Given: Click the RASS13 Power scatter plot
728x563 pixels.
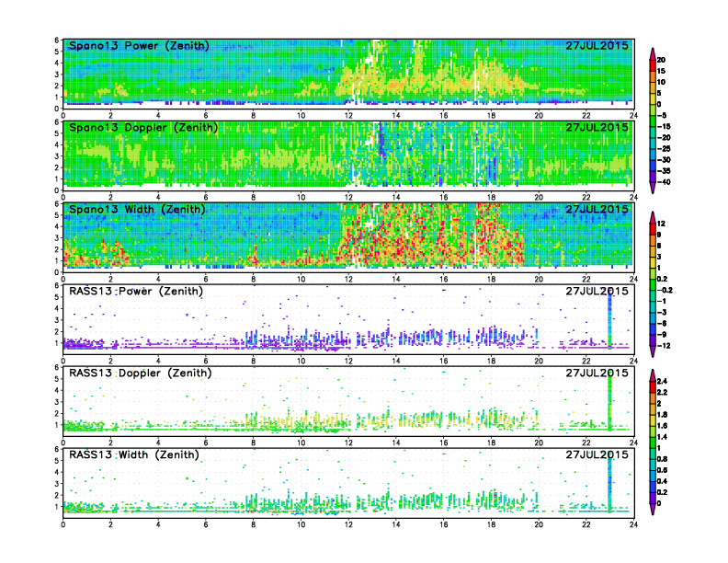Looking at the screenshot, I should (348, 319).
